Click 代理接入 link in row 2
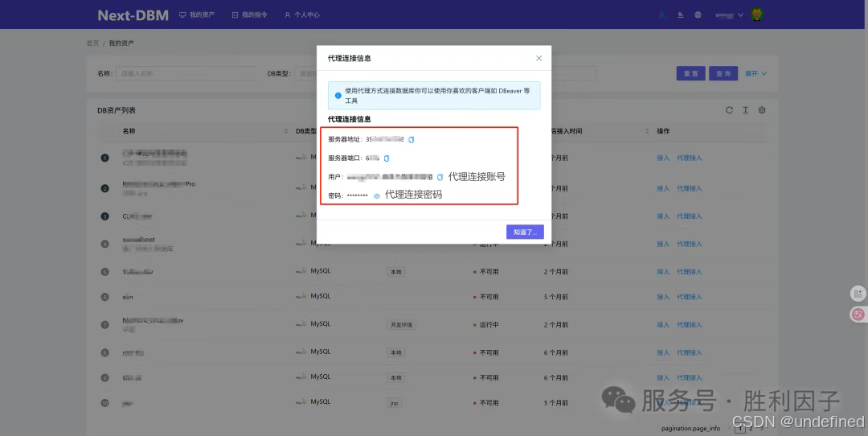 [690, 188]
